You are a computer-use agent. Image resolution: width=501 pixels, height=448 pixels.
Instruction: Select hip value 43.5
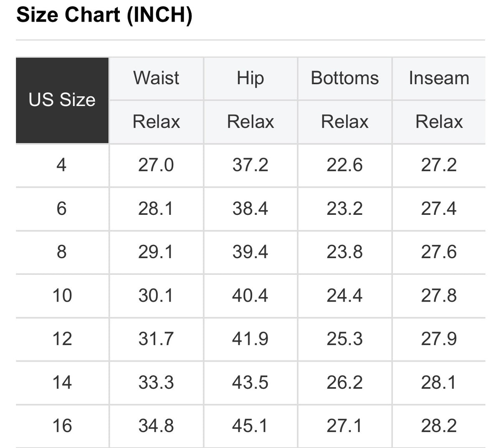(x=250, y=383)
